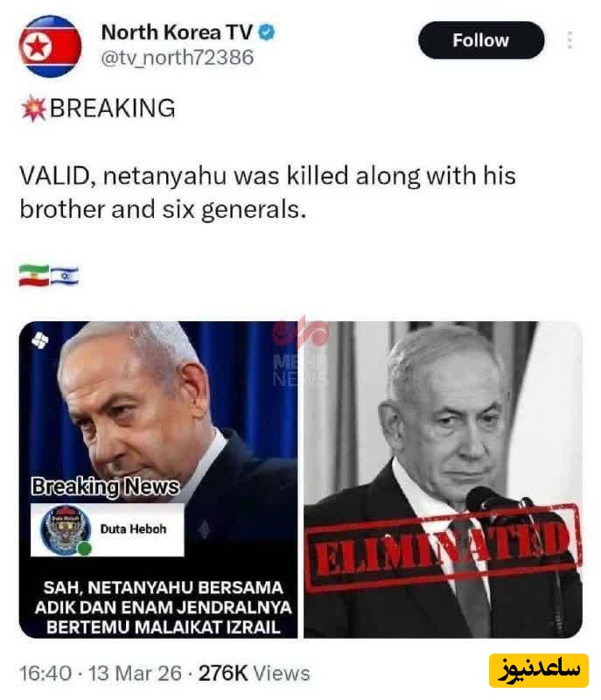This screenshot has height=700, width=601.
Task: Click the 276K Views count
Action: point(254,673)
